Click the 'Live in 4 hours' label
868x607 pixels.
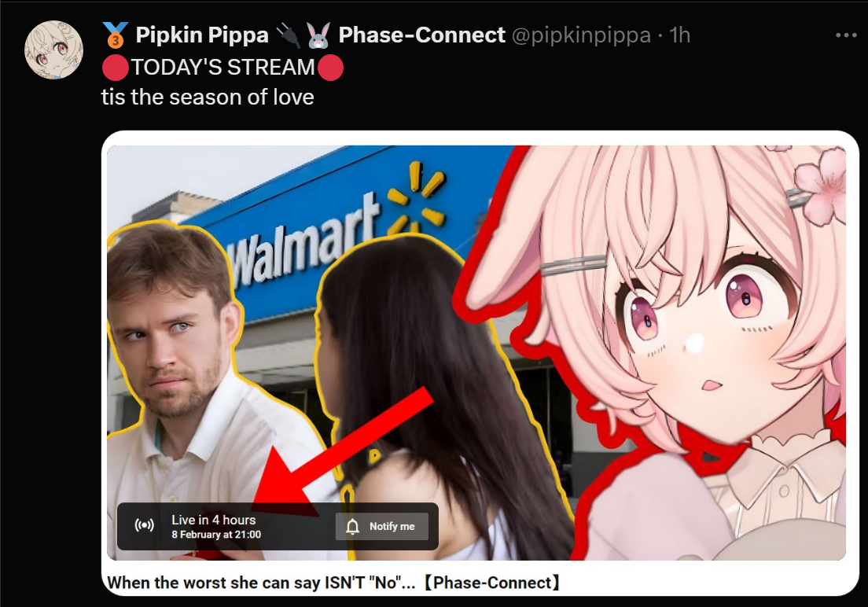(214, 520)
